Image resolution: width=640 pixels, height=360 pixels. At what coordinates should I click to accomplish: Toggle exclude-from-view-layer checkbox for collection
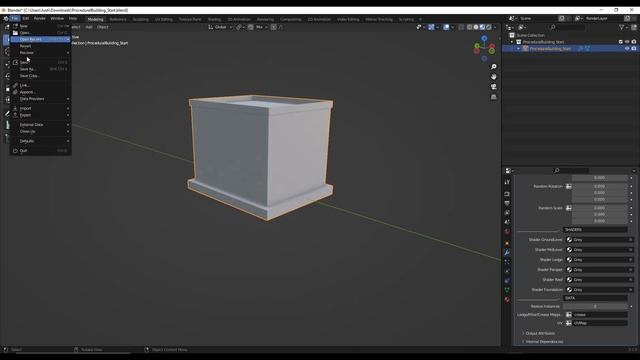(620, 42)
